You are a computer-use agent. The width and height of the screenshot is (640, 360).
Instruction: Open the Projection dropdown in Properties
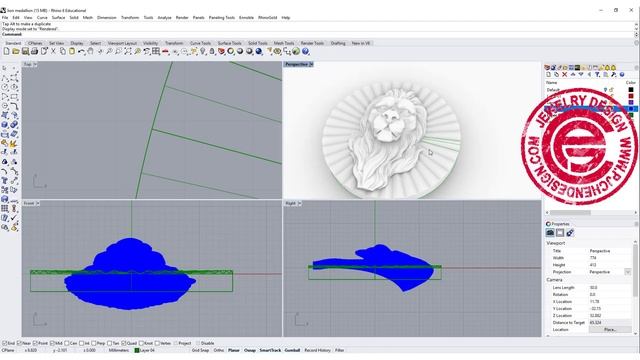[628, 272]
